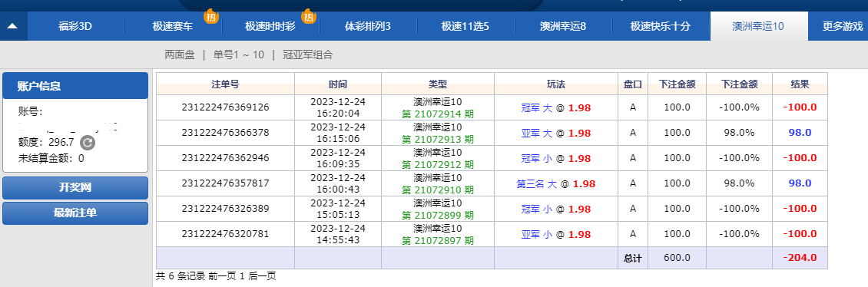Image resolution: width=868 pixels, height=287 pixels.
Task: Click the hot badge on 极速时时彩
Action: (308, 17)
